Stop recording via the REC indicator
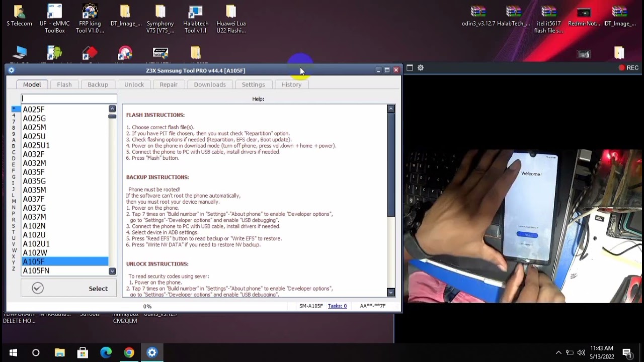Viewport: 644px width, 362px height. [x=628, y=68]
